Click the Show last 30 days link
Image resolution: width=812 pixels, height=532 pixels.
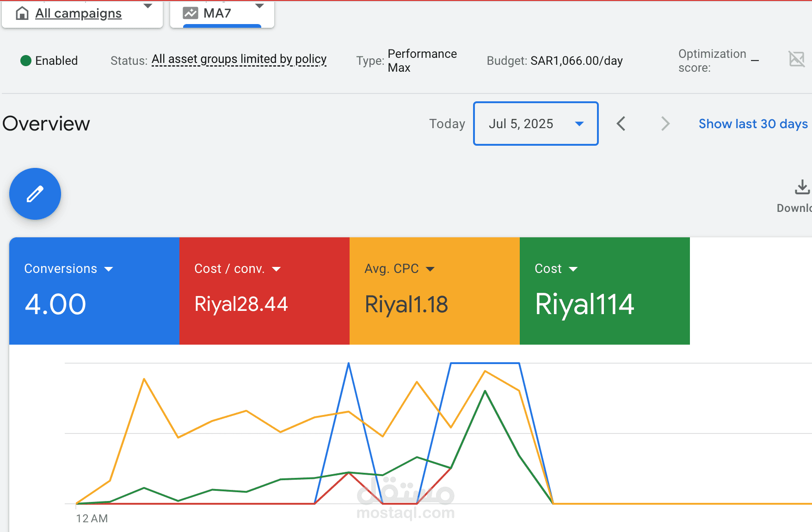pos(753,124)
